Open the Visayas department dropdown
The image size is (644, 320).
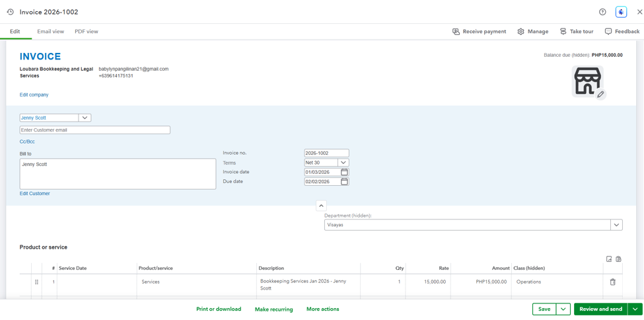click(616, 225)
